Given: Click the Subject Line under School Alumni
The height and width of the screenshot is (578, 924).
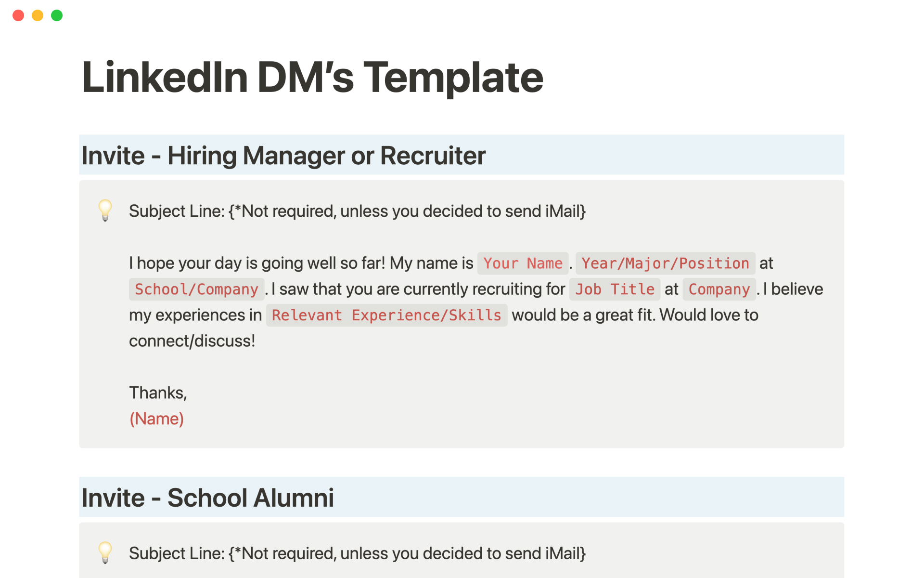Looking at the screenshot, I should tap(357, 553).
